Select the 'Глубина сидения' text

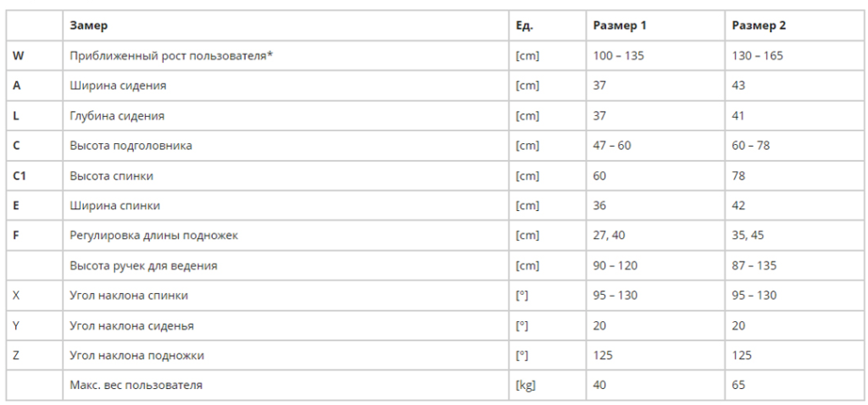tap(117, 115)
